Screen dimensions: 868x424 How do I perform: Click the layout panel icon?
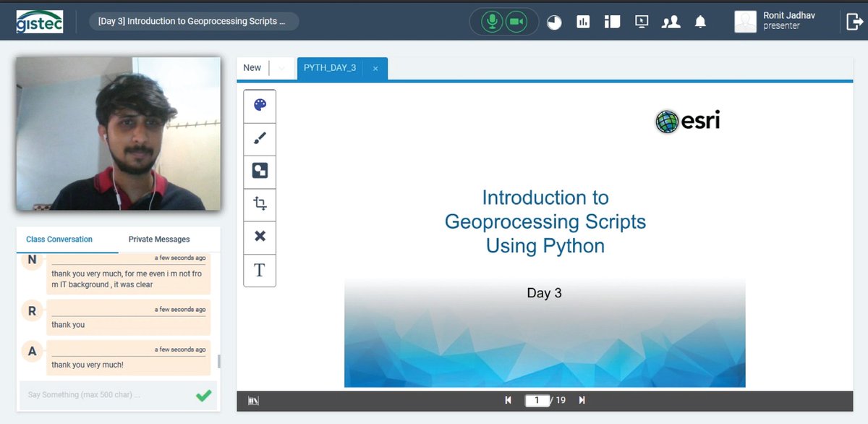(x=612, y=22)
